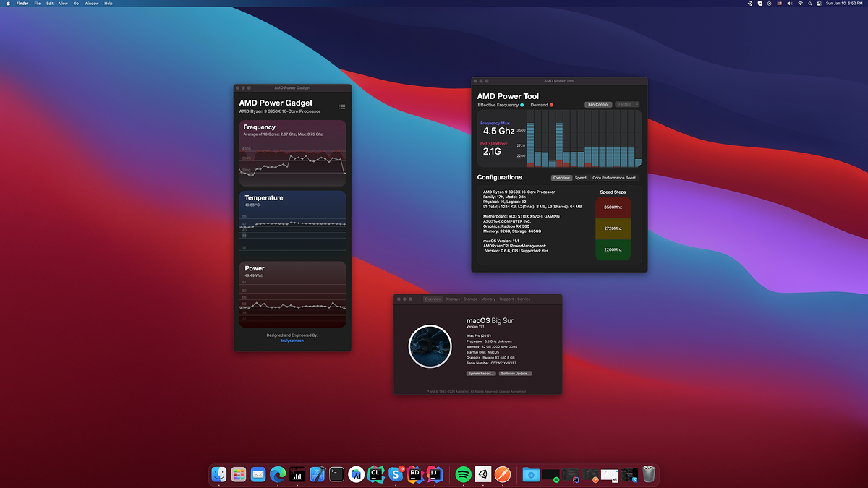Open the Go menu
Image resolution: width=868 pixels, height=488 pixels.
pyautogui.click(x=76, y=4)
